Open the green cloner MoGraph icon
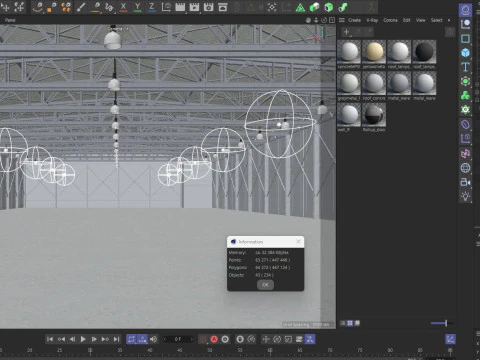 coord(465,95)
